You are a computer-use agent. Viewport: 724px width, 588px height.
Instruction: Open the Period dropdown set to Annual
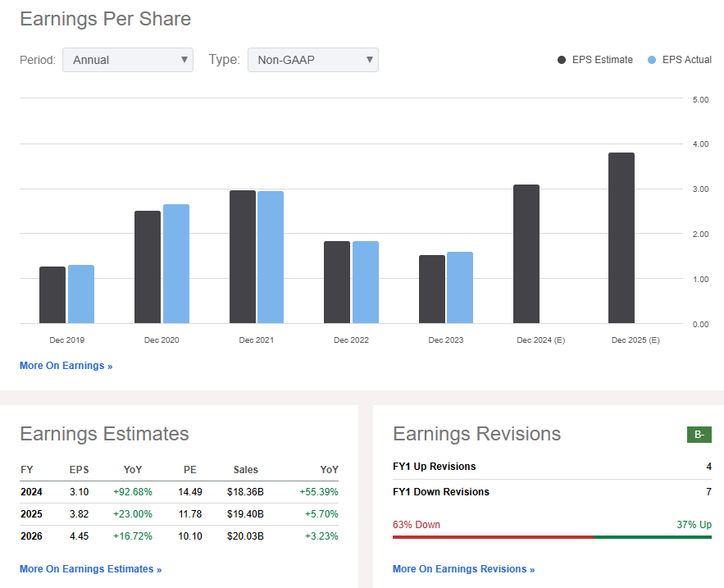pyautogui.click(x=127, y=60)
